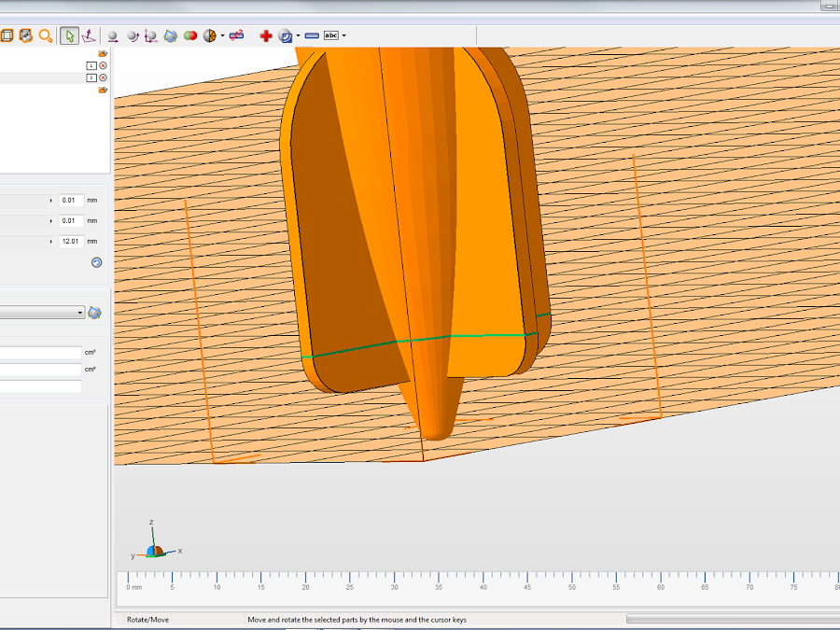The height and width of the screenshot is (630, 840).
Task: Click the 12.01 mm value field
Action: point(71,242)
